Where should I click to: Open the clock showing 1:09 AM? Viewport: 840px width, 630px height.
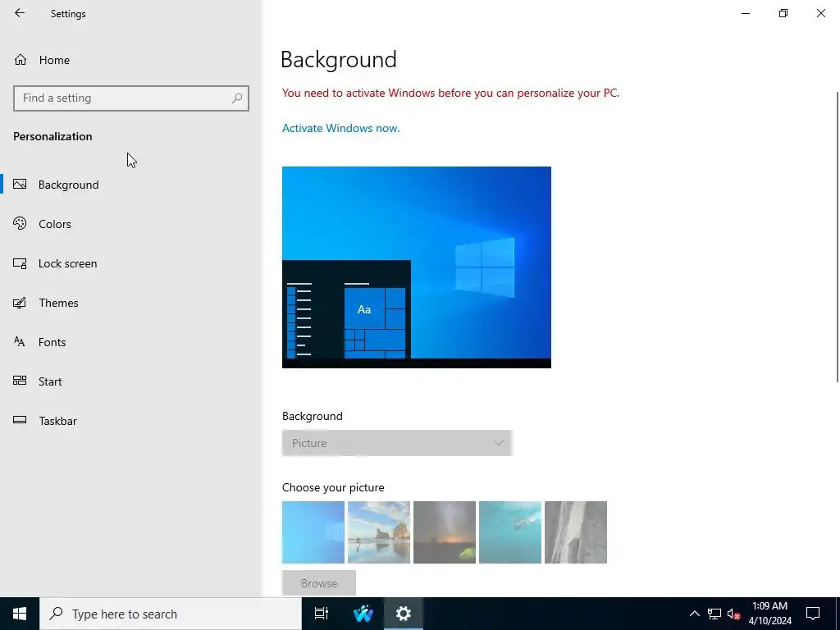click(x=769, y=614)
